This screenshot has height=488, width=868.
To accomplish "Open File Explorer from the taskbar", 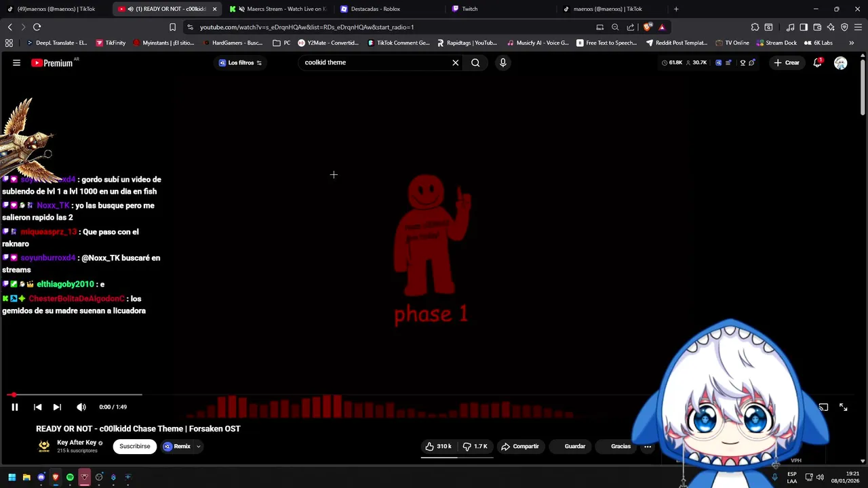I will click(26, 477).
